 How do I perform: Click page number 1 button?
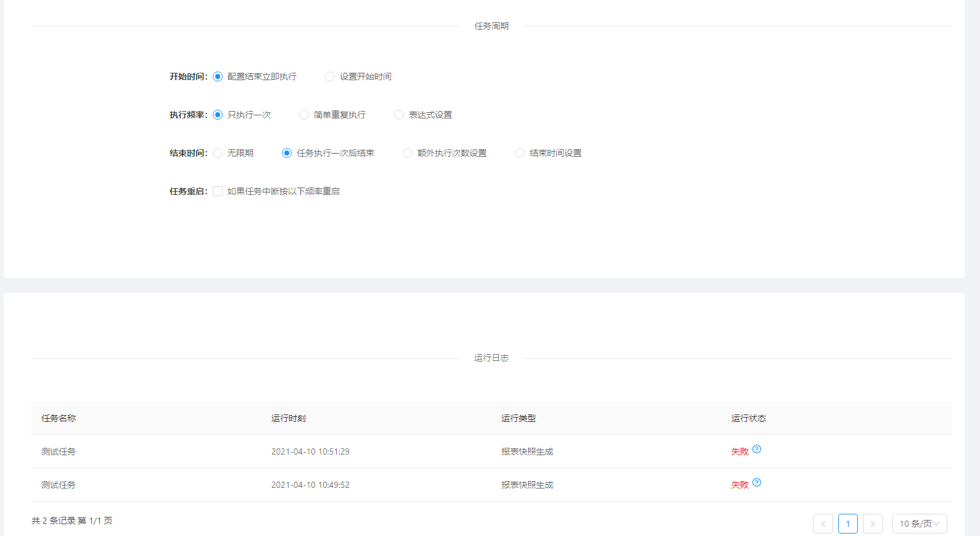(848, 524)
